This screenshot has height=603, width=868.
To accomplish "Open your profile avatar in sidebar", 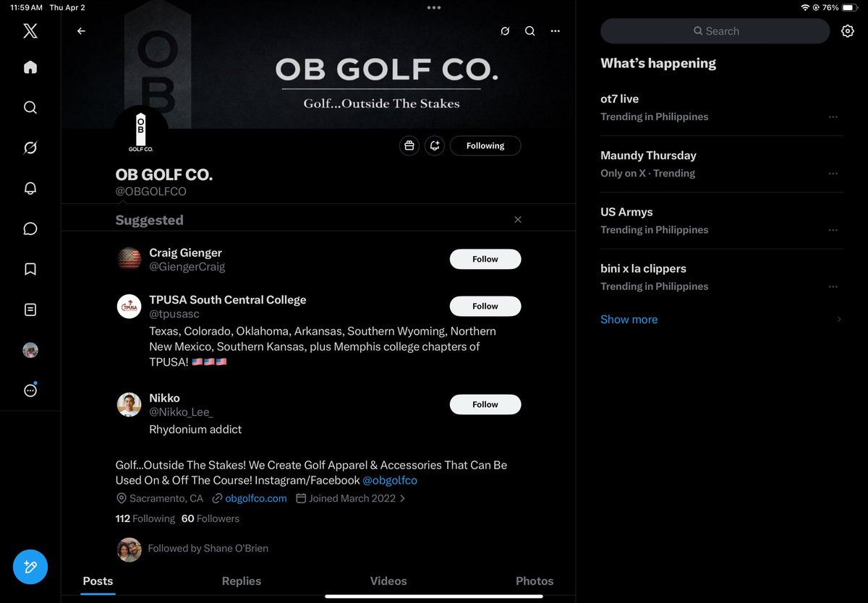I will click(30, 350).
